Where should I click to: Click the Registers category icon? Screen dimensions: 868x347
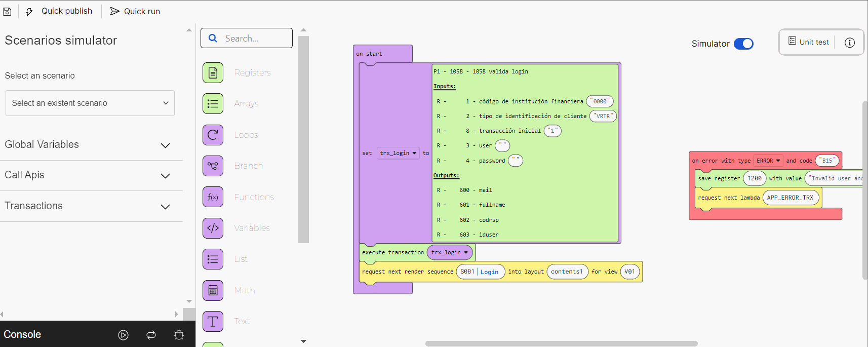click(213, 73)
